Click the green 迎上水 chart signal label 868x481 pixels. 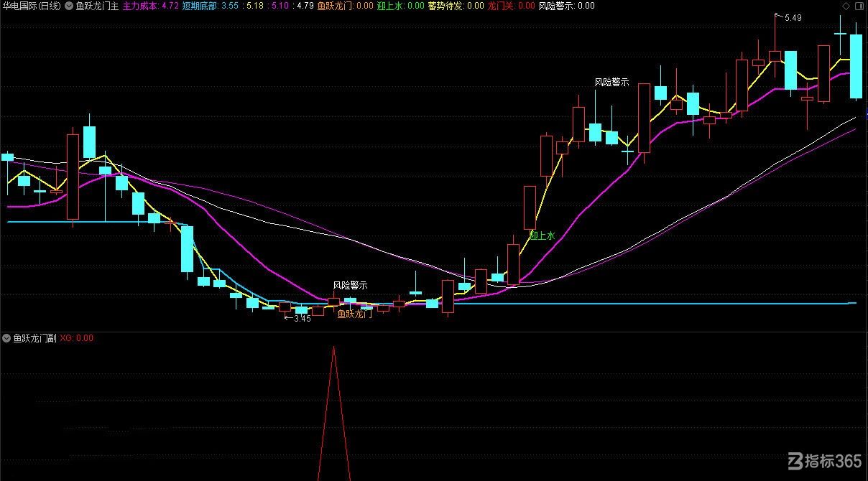click(x=542, y=235)
